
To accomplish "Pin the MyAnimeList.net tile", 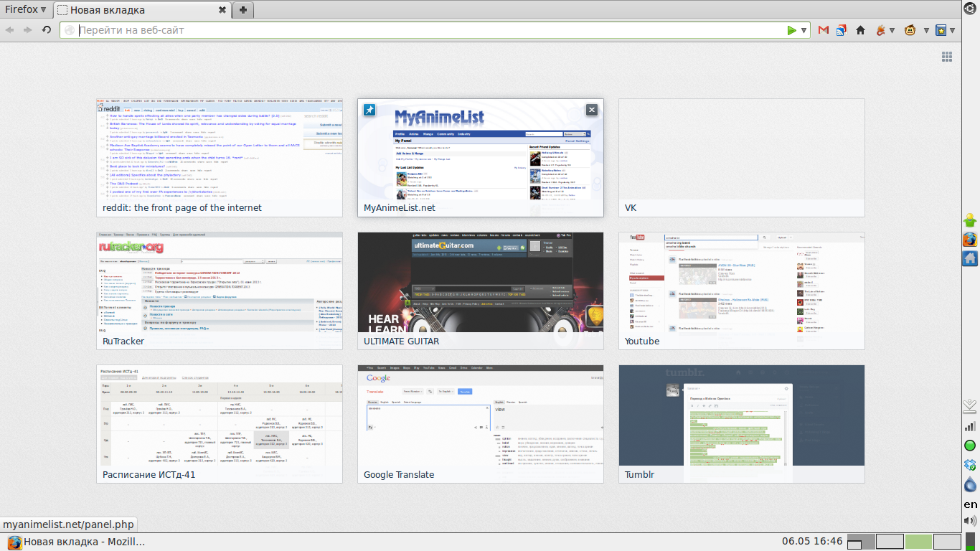I will (x=369, y=110).
